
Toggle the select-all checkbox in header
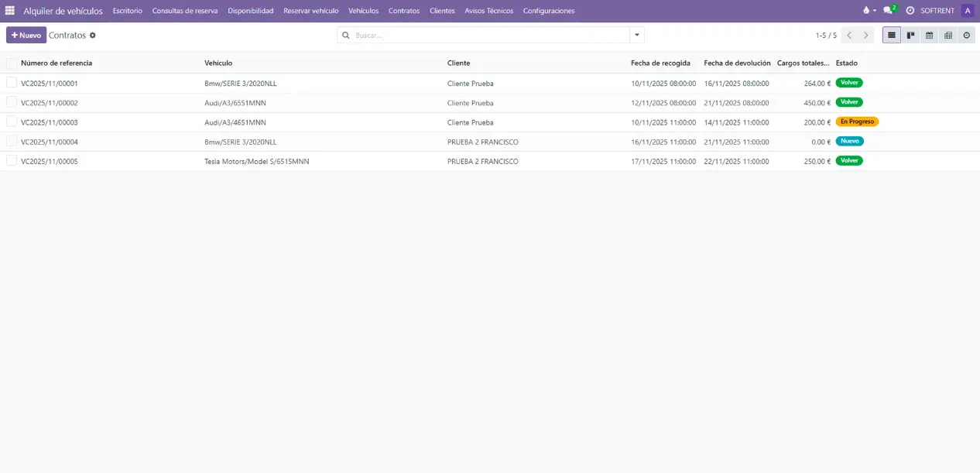click(x=12, y=63)
